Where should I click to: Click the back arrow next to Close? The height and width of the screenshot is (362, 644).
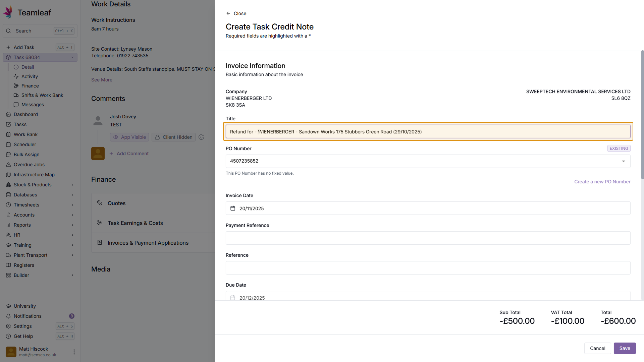(x=228, y=13)
